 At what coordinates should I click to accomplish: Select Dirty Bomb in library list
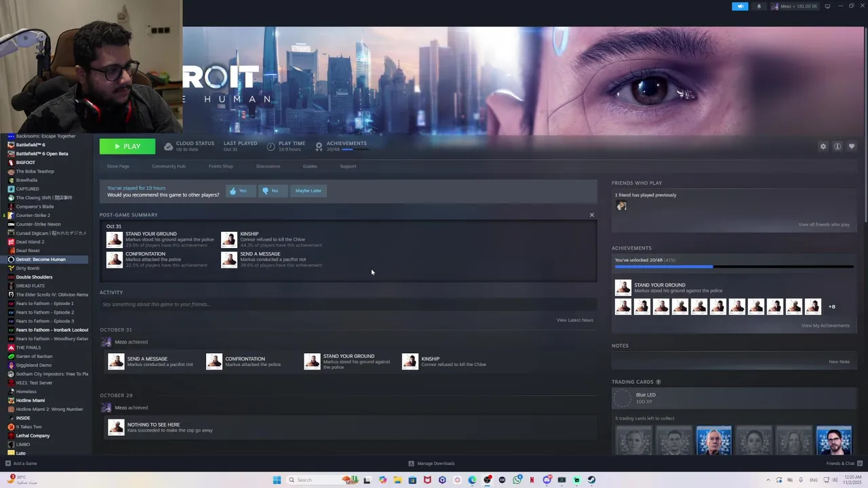point(28,268)
